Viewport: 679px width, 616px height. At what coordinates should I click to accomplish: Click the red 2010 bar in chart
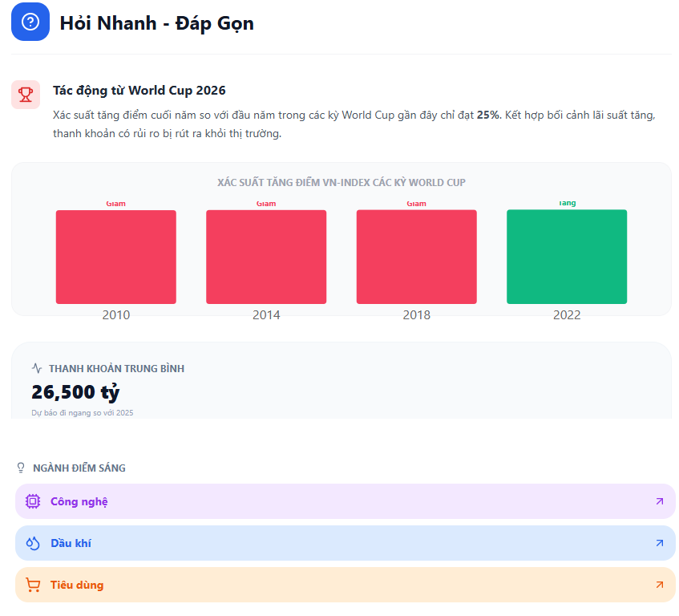click(x=116, y=257)
